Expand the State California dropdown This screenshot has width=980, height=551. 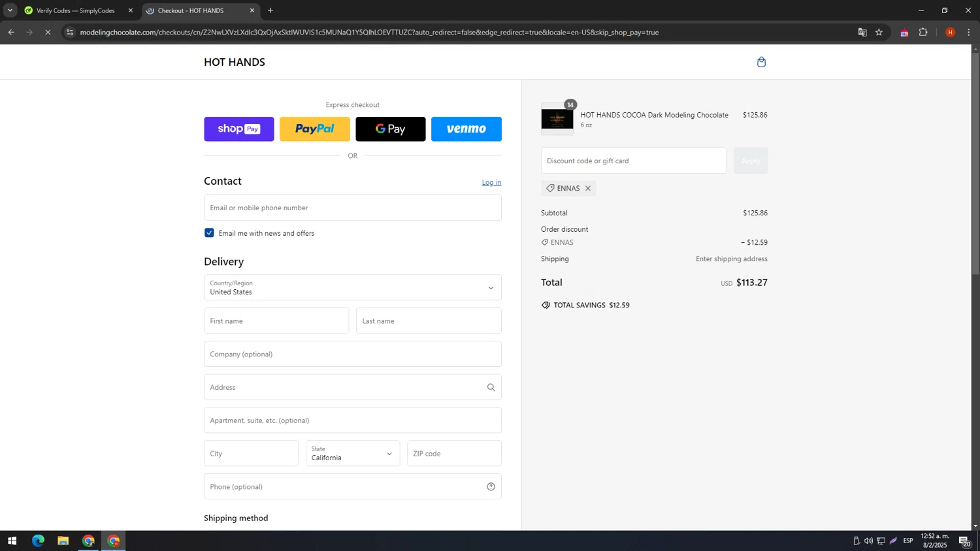click(x=353, y=454)
